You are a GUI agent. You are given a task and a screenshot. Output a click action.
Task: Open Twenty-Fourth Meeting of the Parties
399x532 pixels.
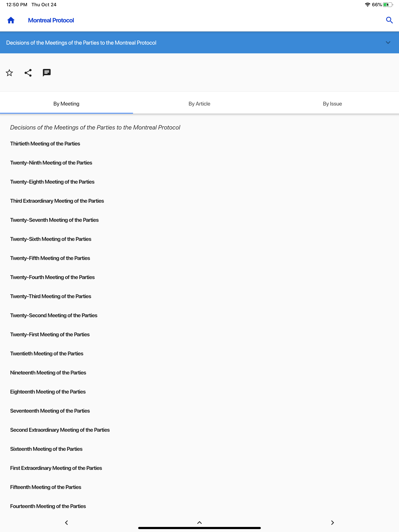52,277
